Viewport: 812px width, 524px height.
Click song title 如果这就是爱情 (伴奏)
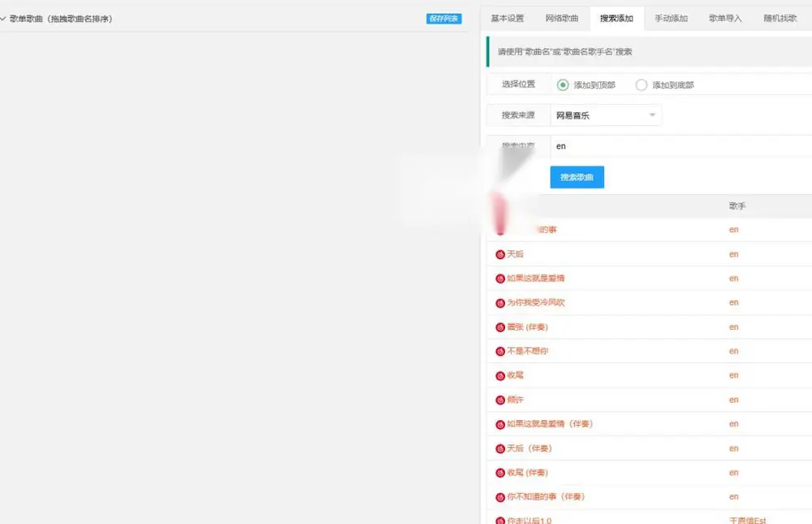(x=550, y=424)
